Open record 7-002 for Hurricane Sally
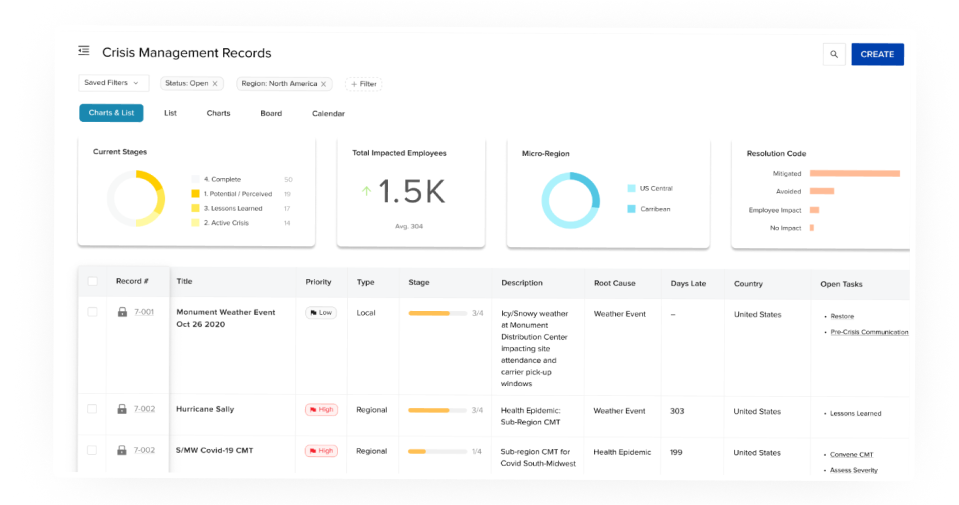Image resolution: width=959 pixels, height=505 pixels. click(x=144, y=408)
